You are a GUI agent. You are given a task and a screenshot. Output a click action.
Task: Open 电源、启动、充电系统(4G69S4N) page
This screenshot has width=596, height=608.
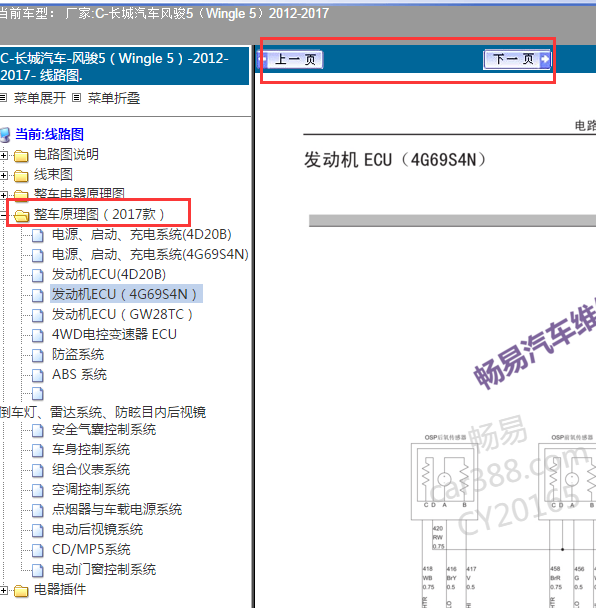[x=150, y=254]
